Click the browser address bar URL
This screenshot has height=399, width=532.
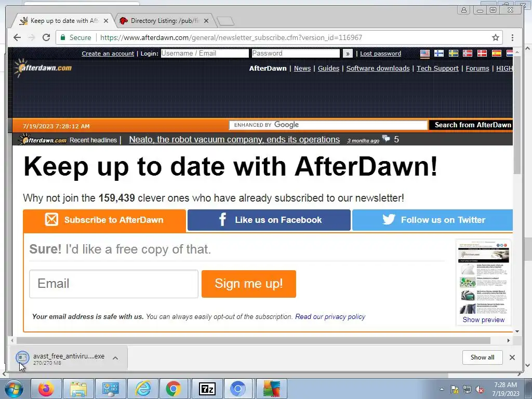coord(231,37)
